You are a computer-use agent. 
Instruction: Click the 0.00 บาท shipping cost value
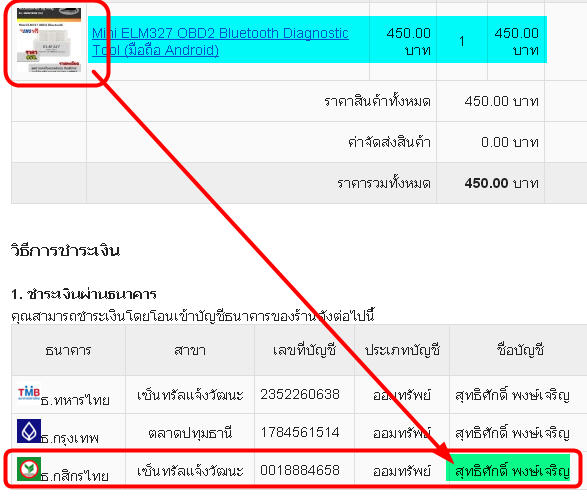tap(510, 142)
